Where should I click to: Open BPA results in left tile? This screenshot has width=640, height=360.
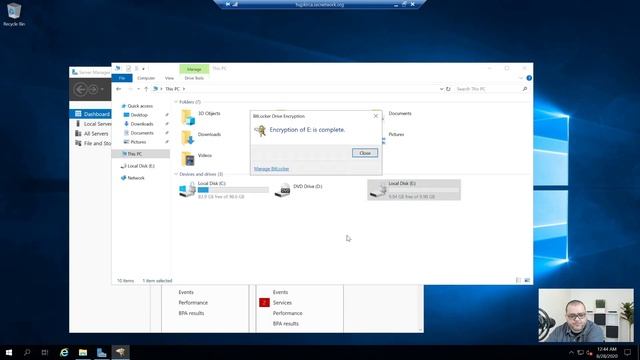click(x=191, y=313)
